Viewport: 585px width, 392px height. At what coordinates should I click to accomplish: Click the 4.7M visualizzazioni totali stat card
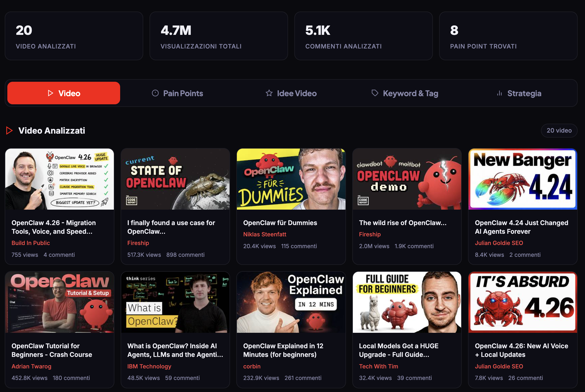219,36
